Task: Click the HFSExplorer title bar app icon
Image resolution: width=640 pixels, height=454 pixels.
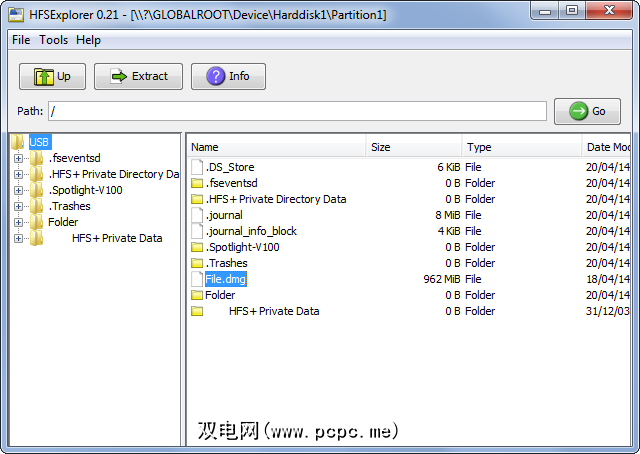Action: [16, 15]
